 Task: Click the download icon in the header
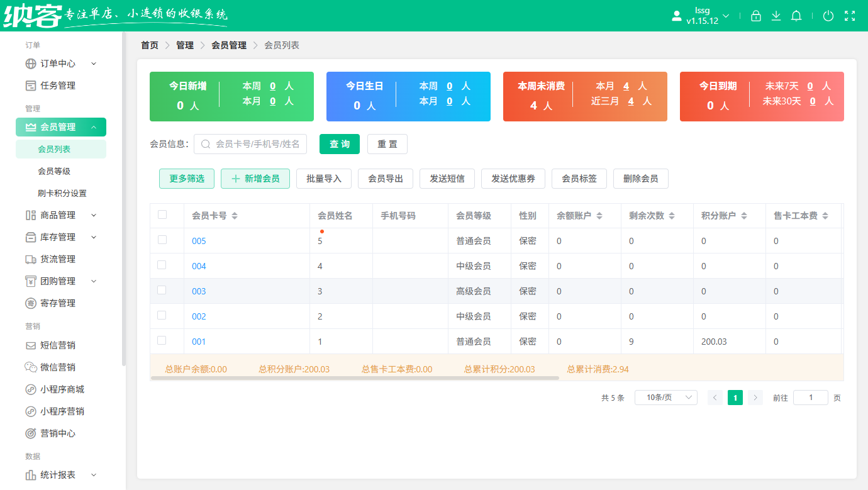click(x=776, y=16)
